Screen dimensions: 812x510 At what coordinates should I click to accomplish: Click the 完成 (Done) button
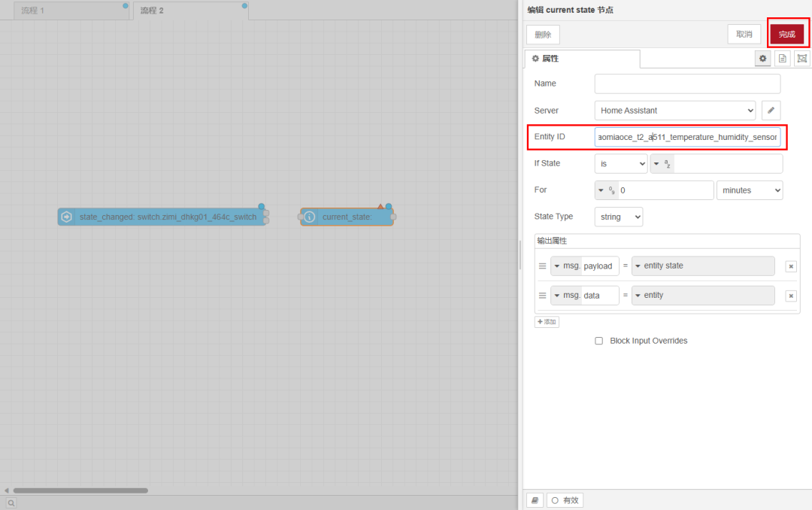(786, 34)
